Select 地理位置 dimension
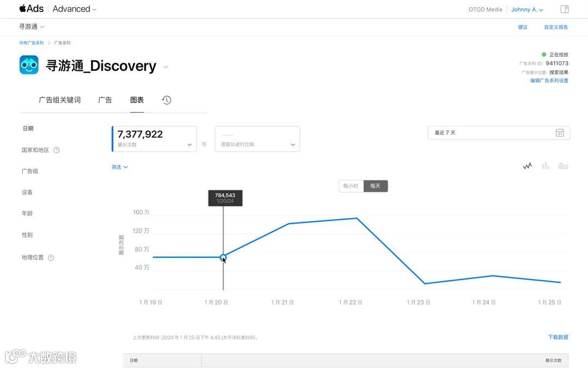588x368 pixels. [33, 257]
